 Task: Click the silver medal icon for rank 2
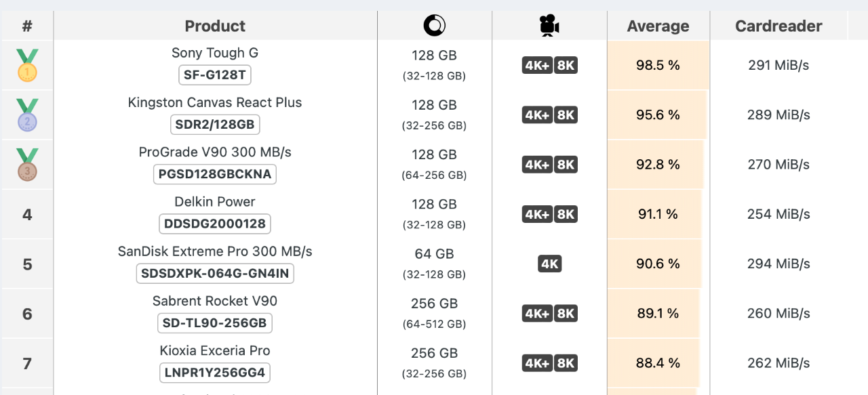tap(27, 115)
